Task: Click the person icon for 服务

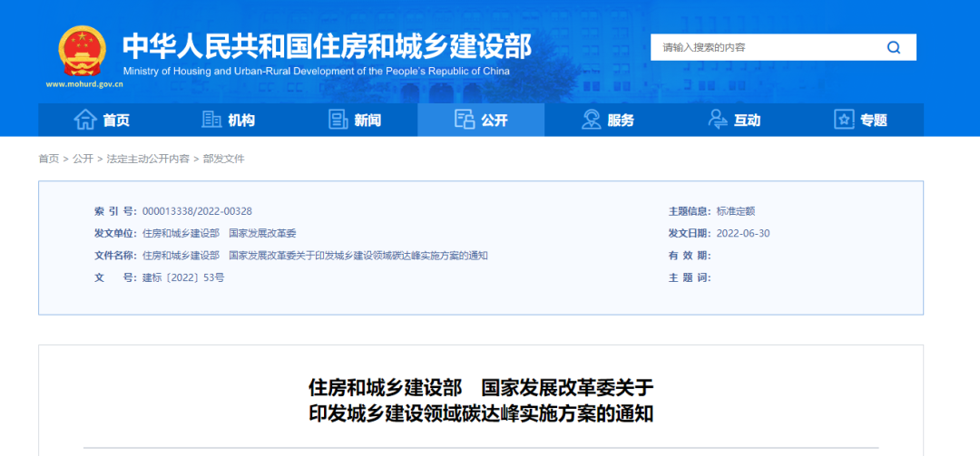Action: pyautogui.click(x=592, y=120)
